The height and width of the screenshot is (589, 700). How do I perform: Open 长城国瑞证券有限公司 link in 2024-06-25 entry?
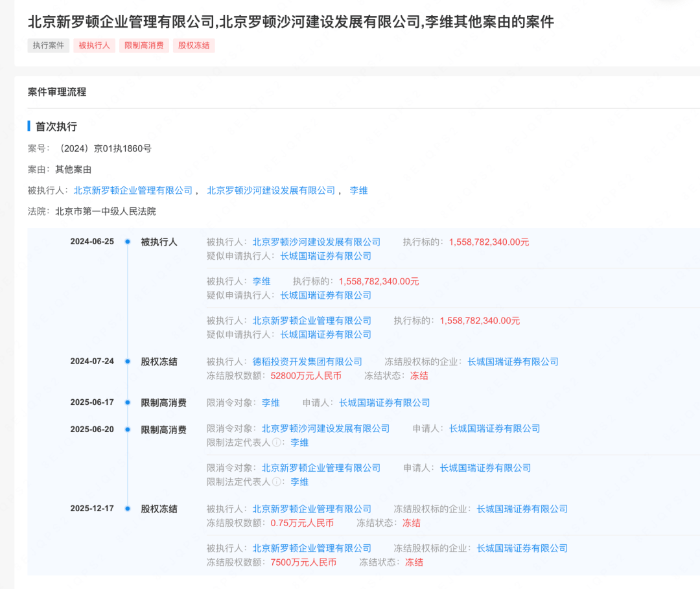(x=326, y=255)
